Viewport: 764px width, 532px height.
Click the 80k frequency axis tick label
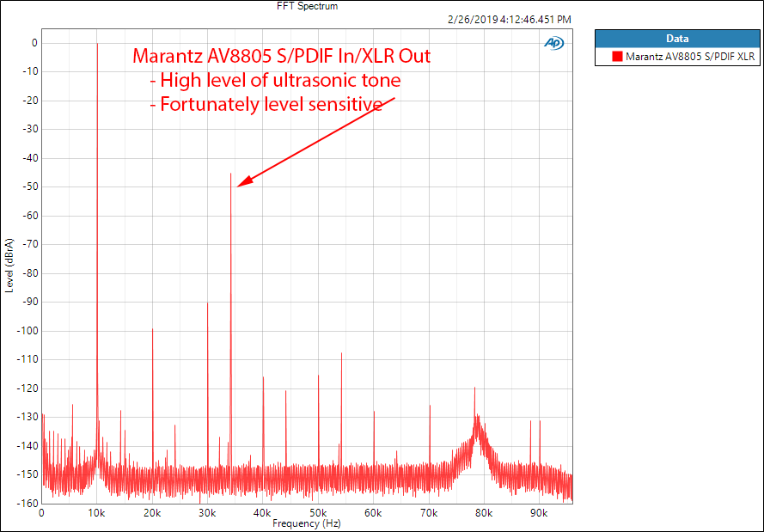[485, 513]
